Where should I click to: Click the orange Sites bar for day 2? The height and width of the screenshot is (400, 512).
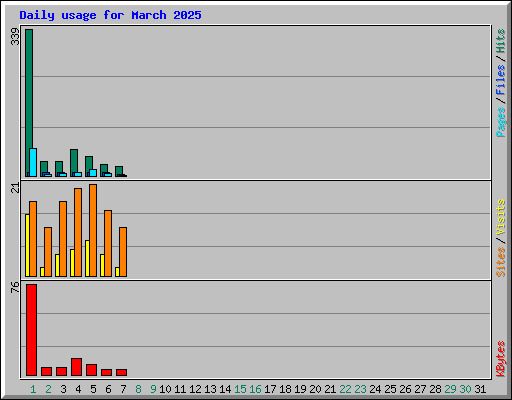(48, 252)
